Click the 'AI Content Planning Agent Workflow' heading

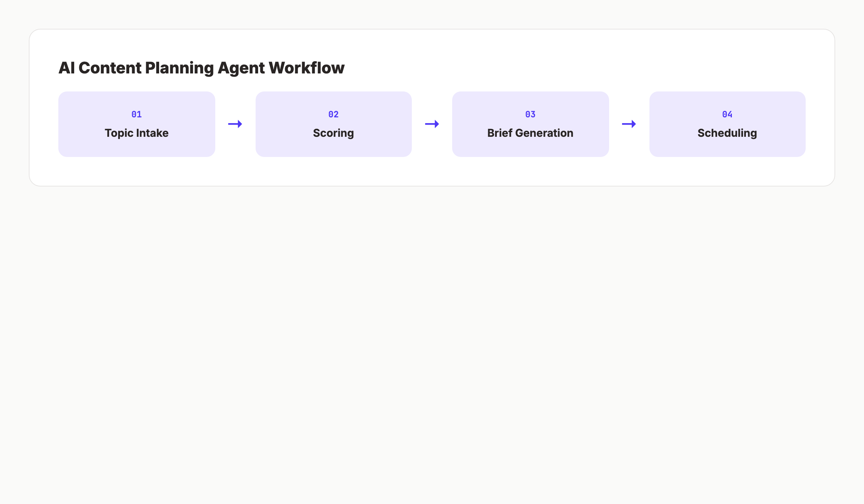(x=202, y=68)
